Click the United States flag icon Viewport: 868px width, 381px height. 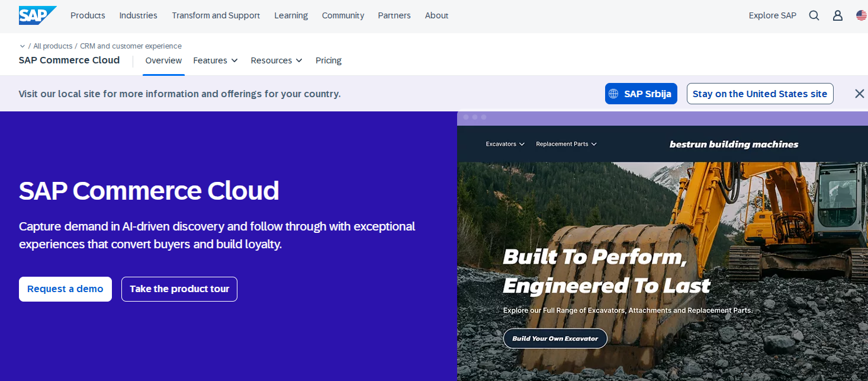(861, 15)
